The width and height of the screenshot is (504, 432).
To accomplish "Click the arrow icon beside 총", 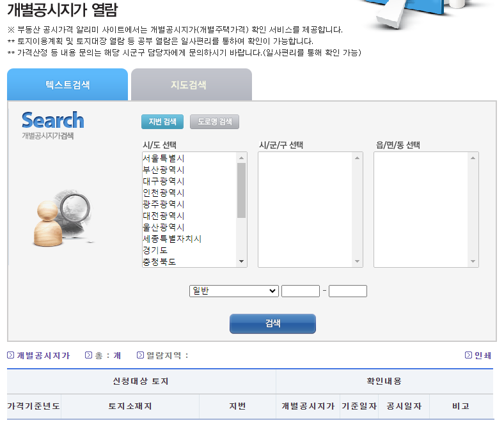I will click(88, 355).
